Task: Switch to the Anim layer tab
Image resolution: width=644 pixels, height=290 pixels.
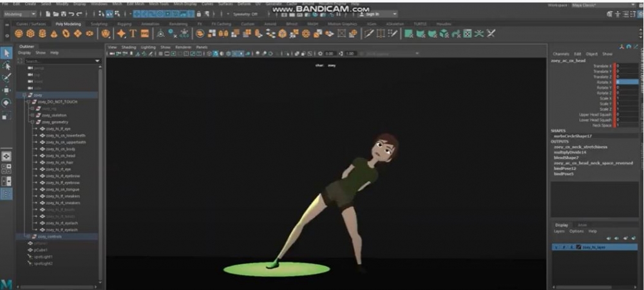Action: (x=582, y=225)
